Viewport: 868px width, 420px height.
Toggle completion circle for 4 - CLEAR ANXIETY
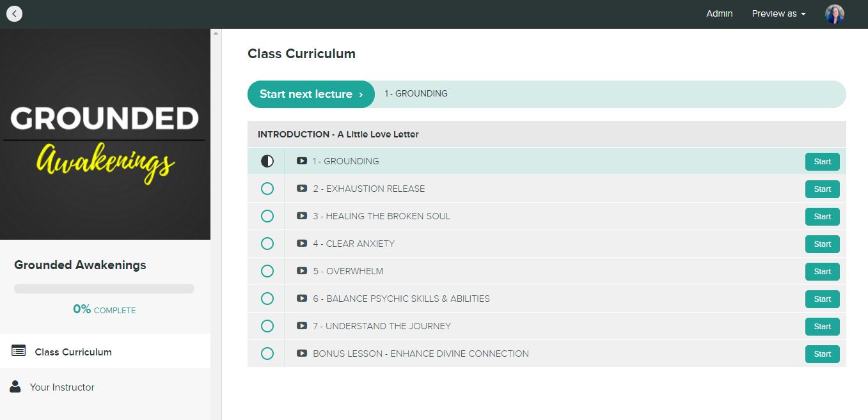267,244
